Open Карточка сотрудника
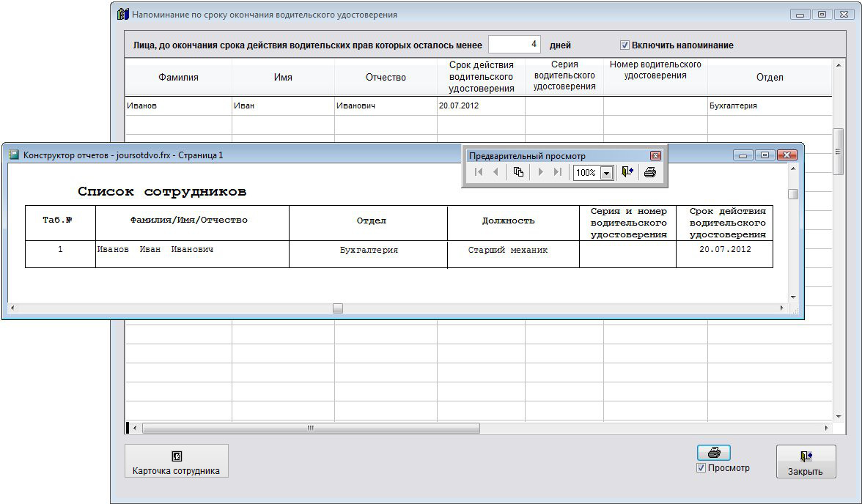The image size is (862, 504). coord(176,462)
